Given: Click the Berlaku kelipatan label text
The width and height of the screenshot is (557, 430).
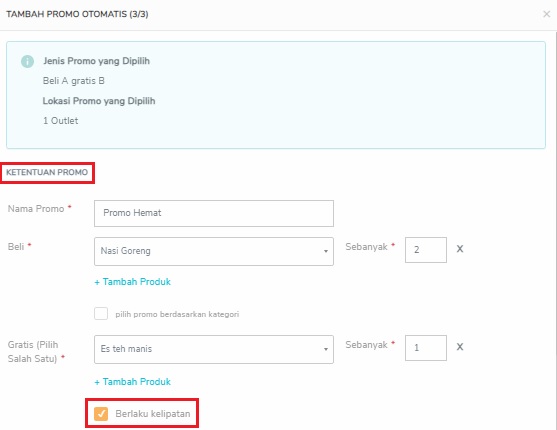Looking at the screenshot, I should (153, 414).
